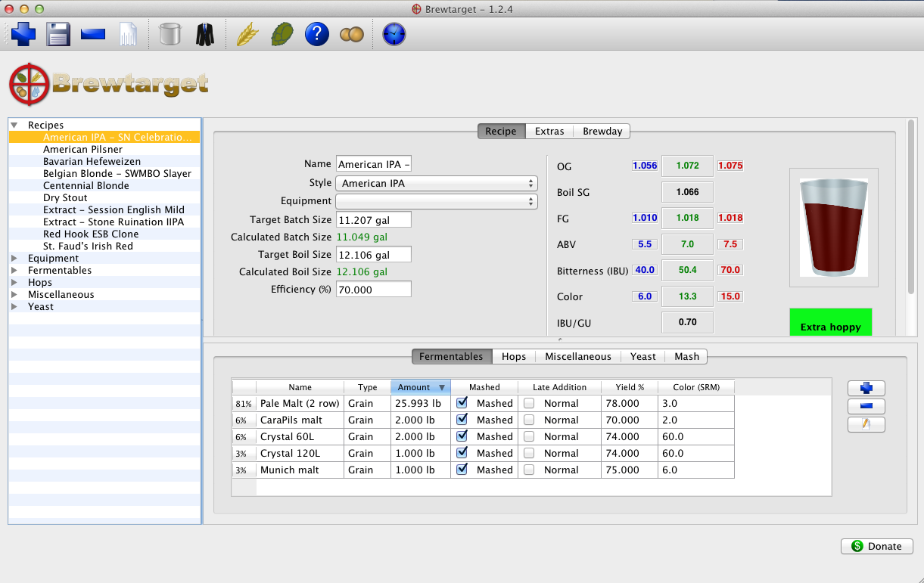Click the Donate button
The width and height of the screenshot is (924, 583).
pyautogui.click(x=876, y=546)
